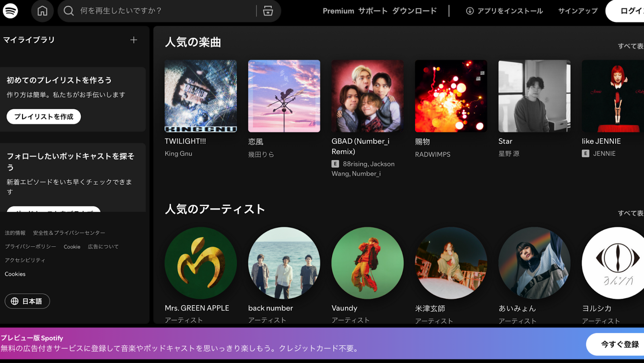644x363 pixels.
Task: Click the 賜物 song title
Action: pos(422,141)
